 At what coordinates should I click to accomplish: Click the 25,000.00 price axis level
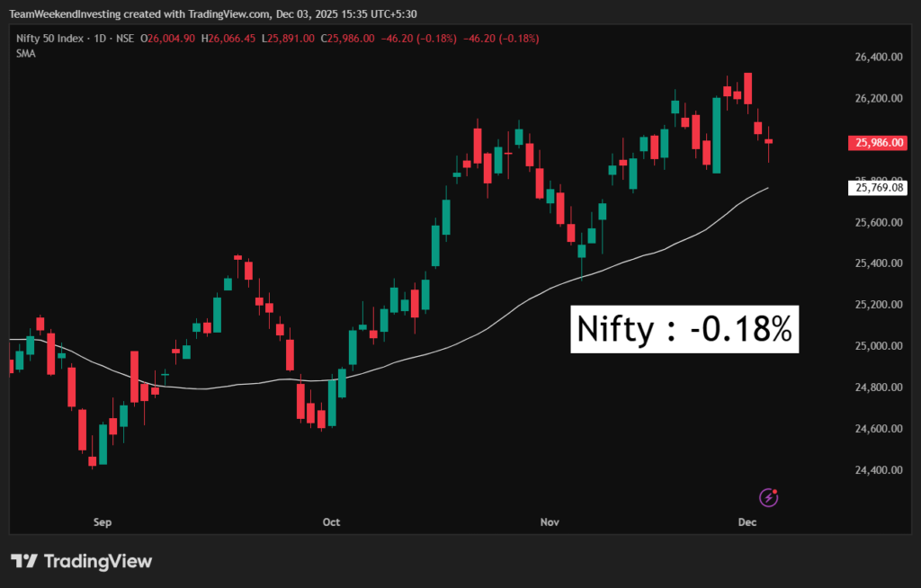click(879, 346)
